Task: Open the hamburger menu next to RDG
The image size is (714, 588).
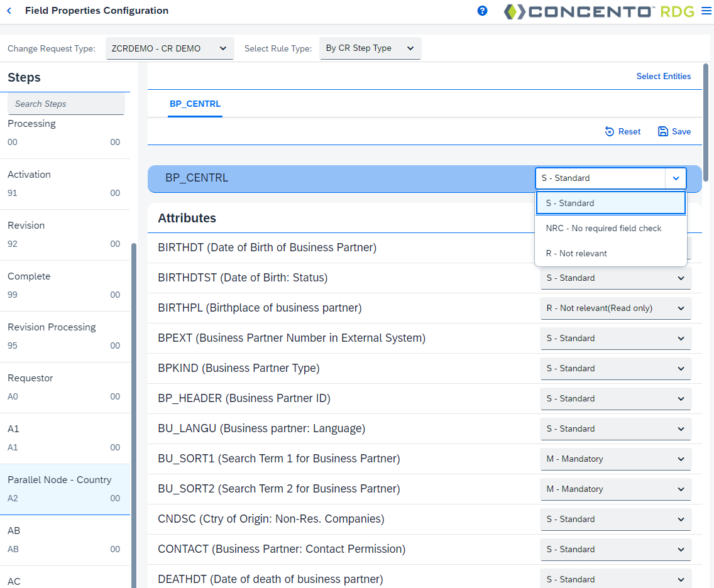Action: click(x=706, y=11)
